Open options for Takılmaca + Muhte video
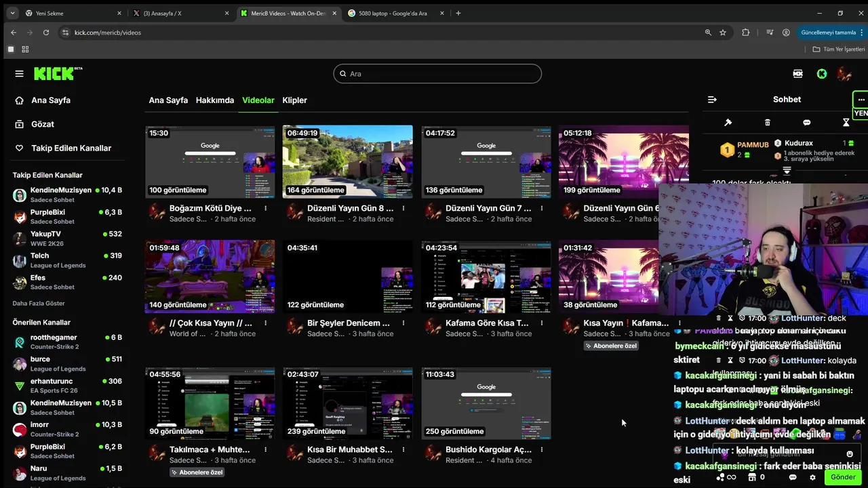 click(x=265, y=449)
